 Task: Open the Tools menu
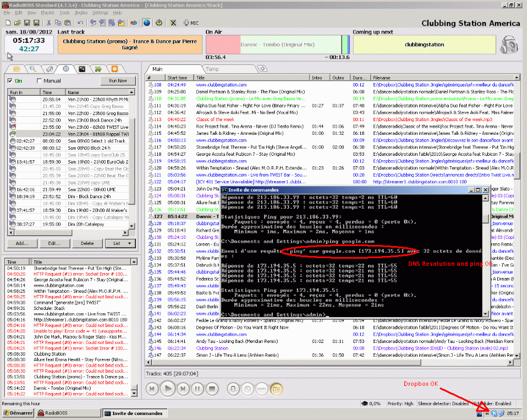[64, 13]
